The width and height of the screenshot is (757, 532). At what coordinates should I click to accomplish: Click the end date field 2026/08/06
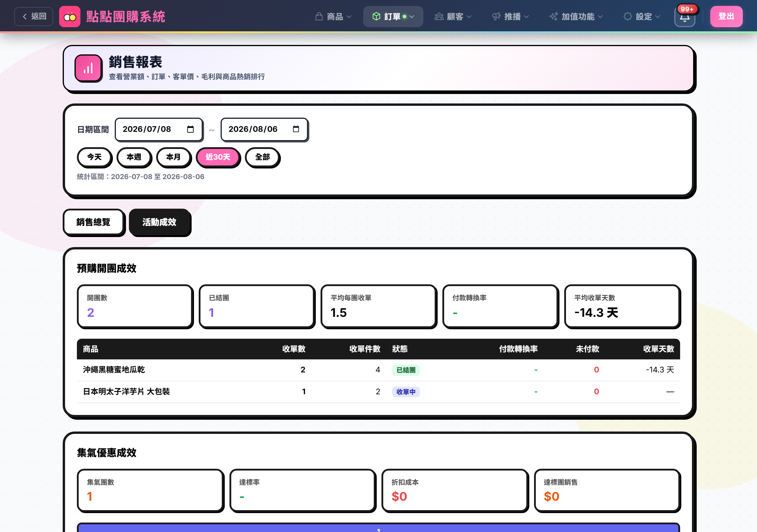pyautogui.click(x=264, y=129)
